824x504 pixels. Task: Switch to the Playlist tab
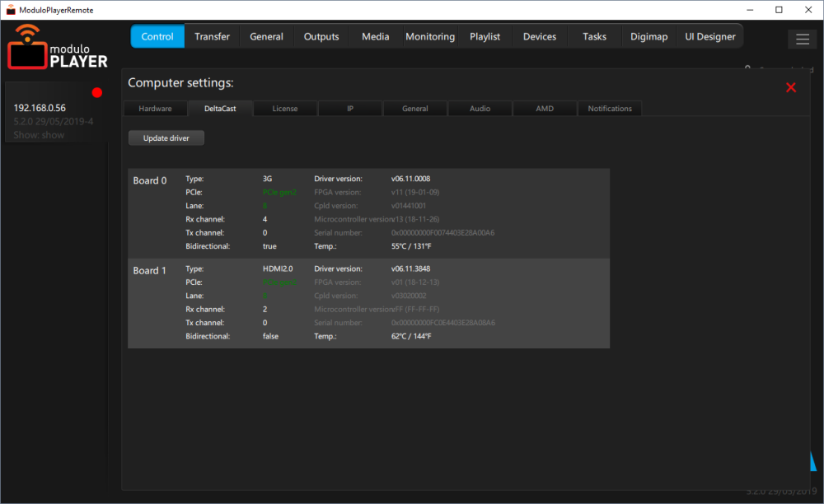point(485,35)
